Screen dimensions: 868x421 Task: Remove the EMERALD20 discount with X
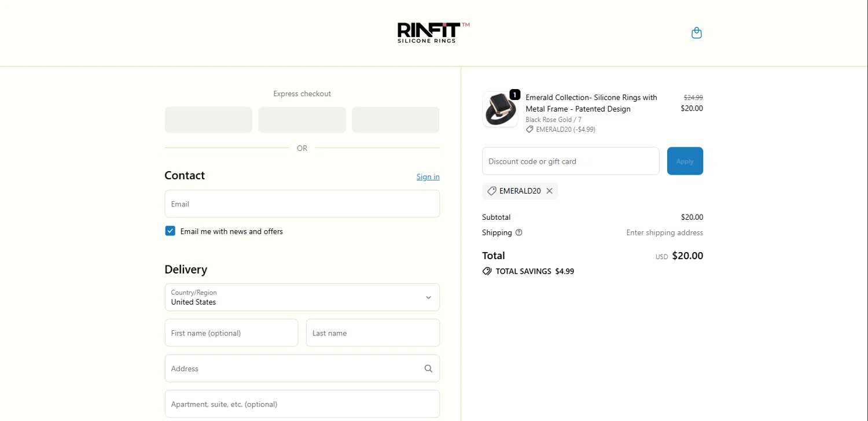[549, 191]
